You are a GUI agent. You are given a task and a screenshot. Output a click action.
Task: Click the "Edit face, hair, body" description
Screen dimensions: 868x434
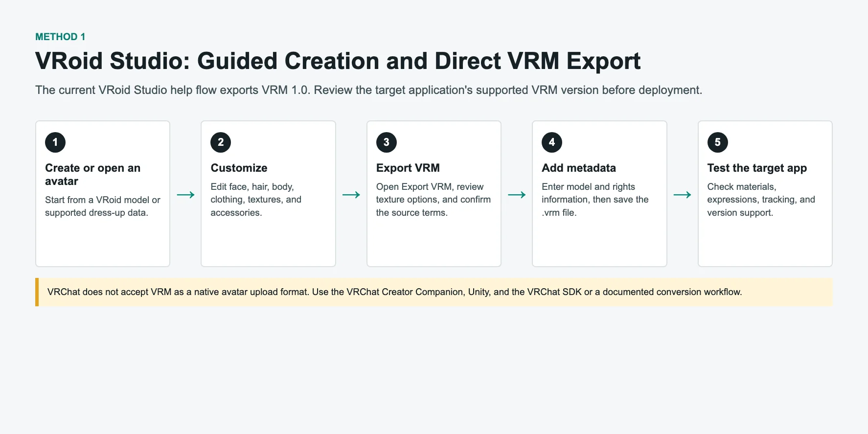256,200
